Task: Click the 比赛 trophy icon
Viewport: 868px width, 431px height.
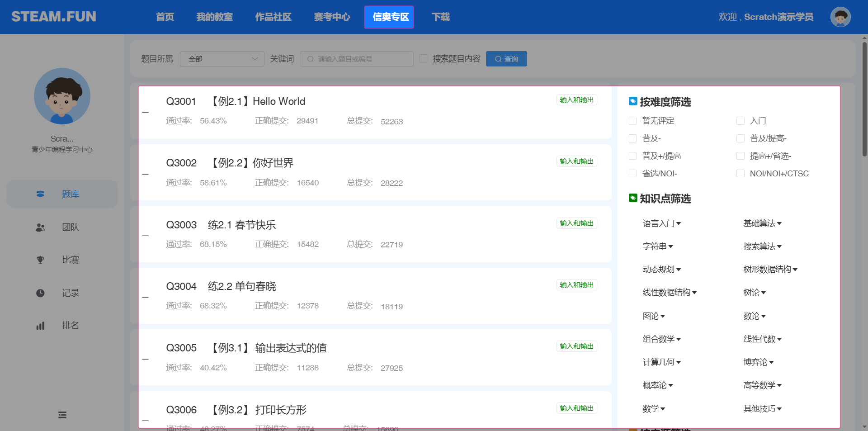Action: (x=40, y=260)
